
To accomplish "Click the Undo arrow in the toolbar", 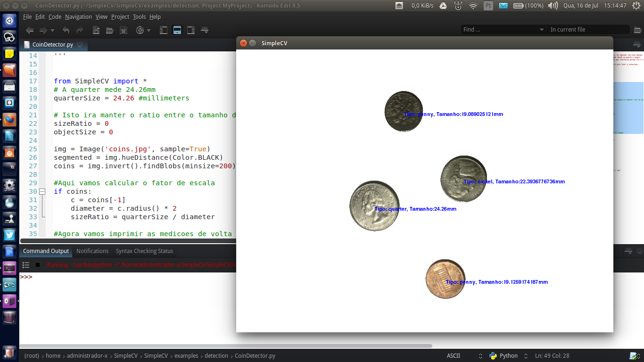I will (x=67, y=30).
